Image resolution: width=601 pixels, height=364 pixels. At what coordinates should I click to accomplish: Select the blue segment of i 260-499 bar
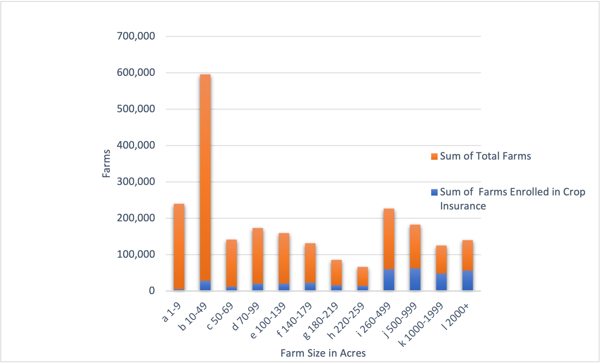389,280
